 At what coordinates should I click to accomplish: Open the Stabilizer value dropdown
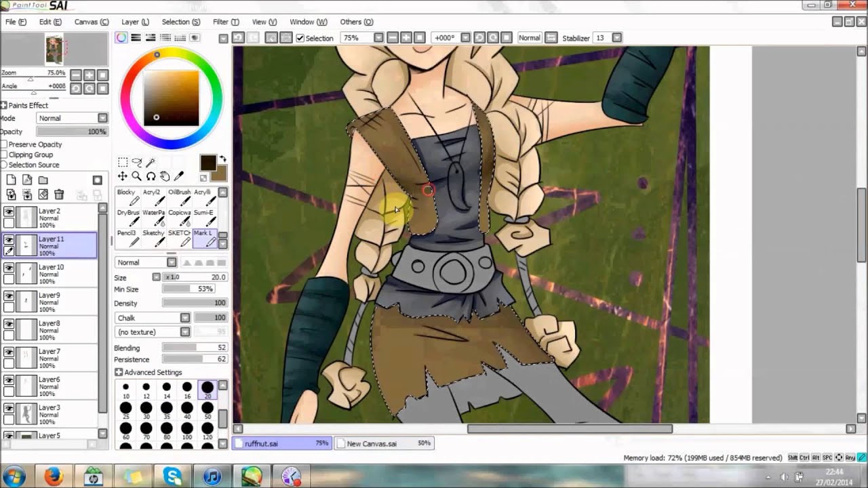pos(616,38)
